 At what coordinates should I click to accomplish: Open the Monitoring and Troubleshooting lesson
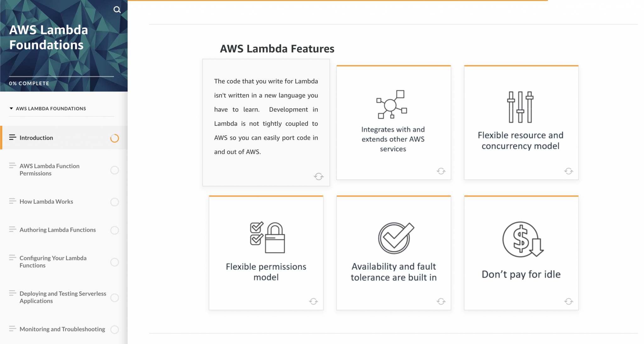click(x=62, y=329)
